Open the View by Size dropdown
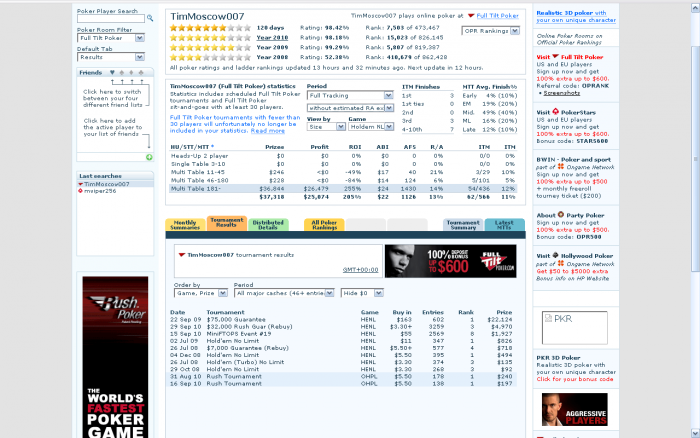Image resolution: width=700 pixels, height=438 pixels. coord(326,127)
